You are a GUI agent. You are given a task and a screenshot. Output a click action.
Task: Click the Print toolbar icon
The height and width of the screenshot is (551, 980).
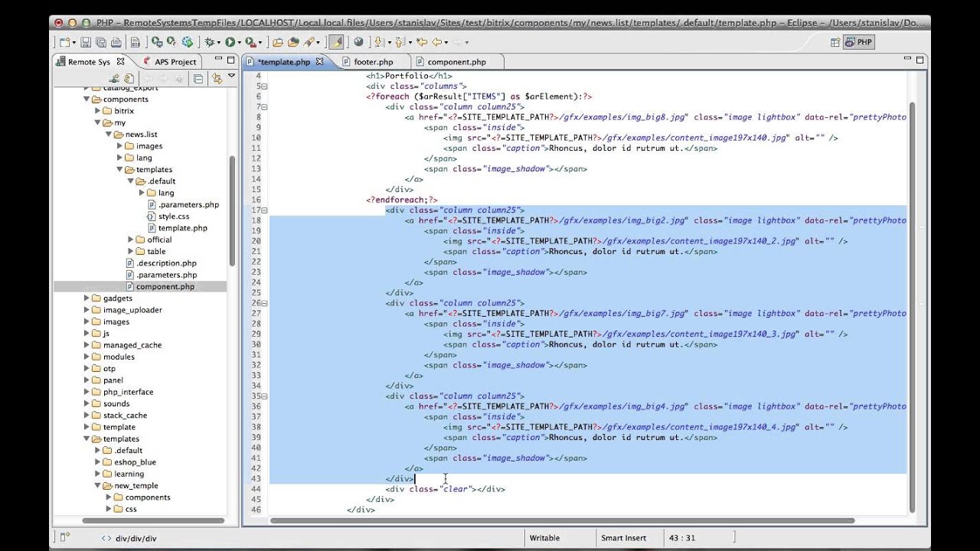pyautogui.click(x=116, y=42)
